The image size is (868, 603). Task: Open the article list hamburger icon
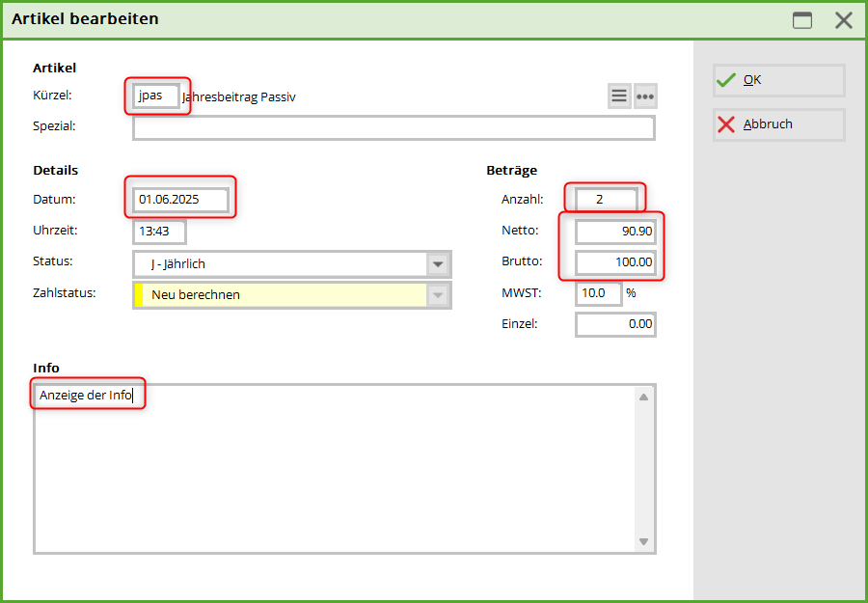coord(619,96)
